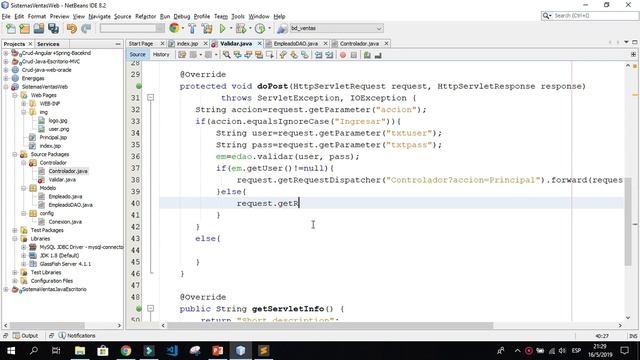The height and width of the screenshot is (360, 640).
Task: Select Principal.jsp in the project tree
Action: pos(53,138)
